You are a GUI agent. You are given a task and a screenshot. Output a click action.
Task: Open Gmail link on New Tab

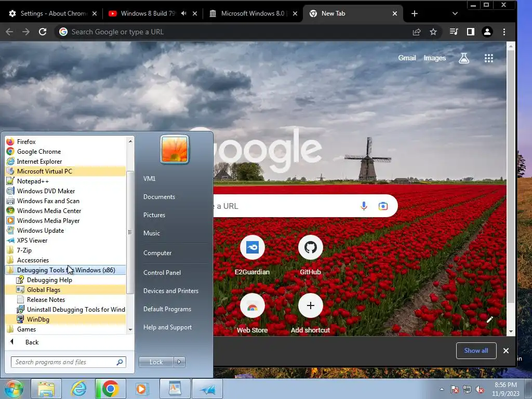[407, 58]
